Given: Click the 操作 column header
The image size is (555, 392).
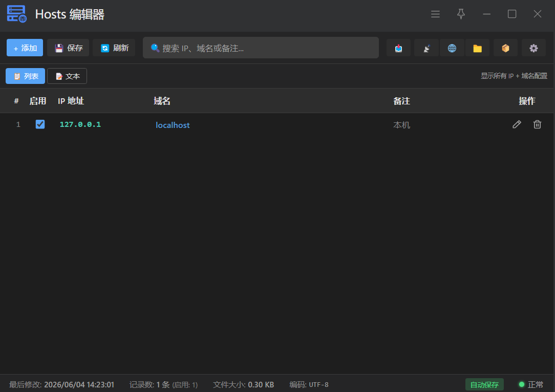Looking at the screenshot, I should pyautogui.click(x=527, y=101).
